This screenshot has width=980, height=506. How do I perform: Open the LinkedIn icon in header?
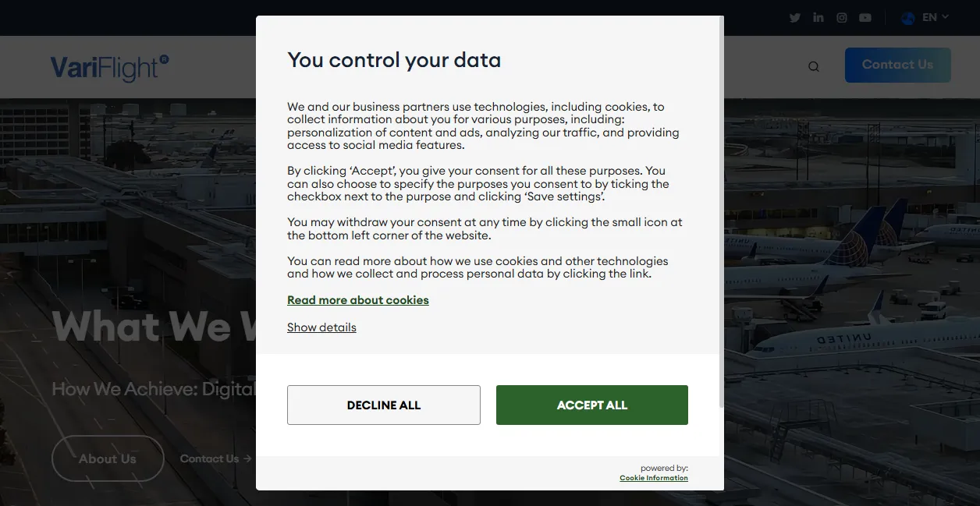pos(818,18)
